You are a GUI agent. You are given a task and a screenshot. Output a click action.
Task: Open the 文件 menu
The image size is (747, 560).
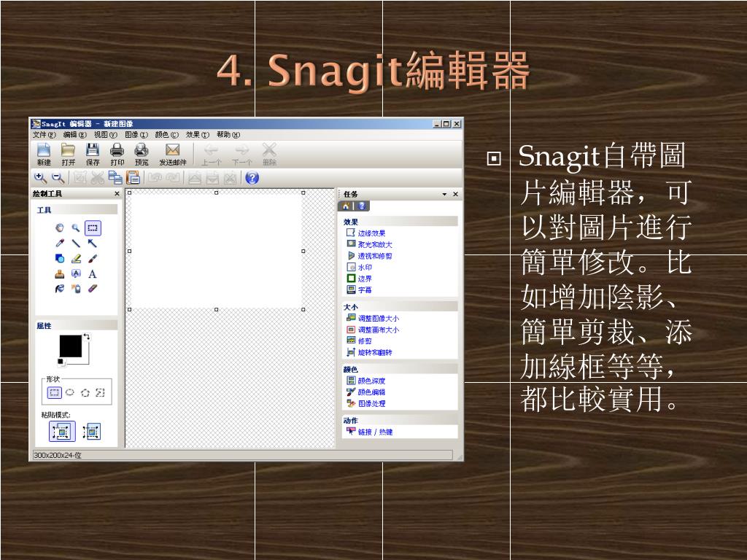(x=44, y=135)
